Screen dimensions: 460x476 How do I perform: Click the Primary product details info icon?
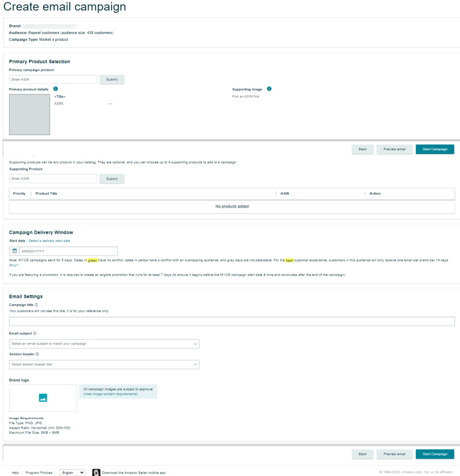(x=55, y=89)
